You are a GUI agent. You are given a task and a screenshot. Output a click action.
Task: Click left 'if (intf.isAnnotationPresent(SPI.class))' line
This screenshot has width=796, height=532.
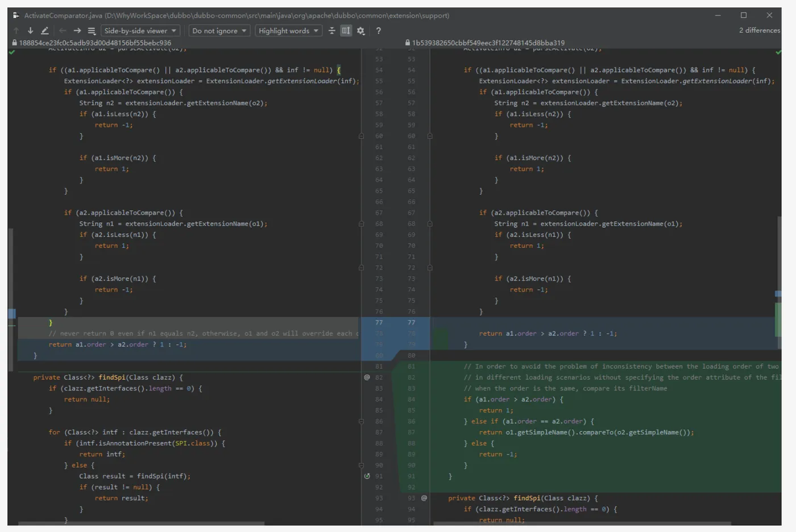(x=144, y=443)
